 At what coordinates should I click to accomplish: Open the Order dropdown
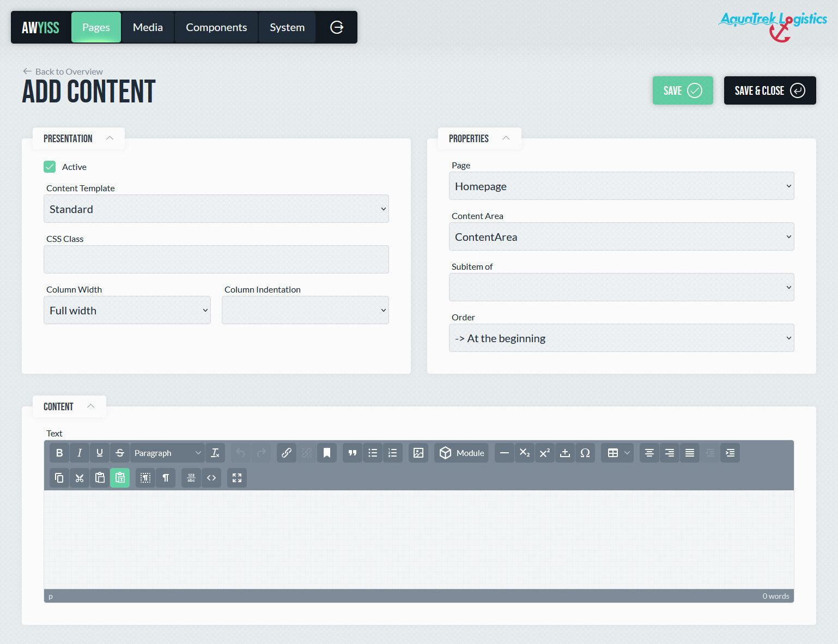click(x=621, y=338)
